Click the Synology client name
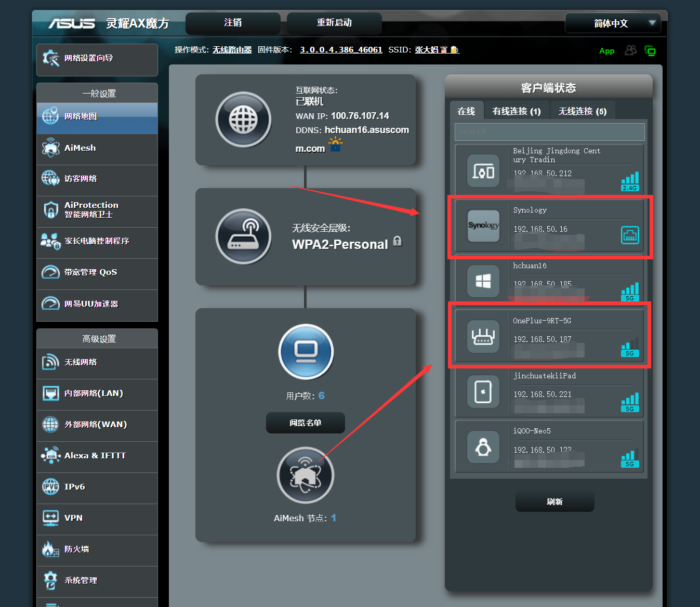The image size is (700, 607). coord(530,210)
